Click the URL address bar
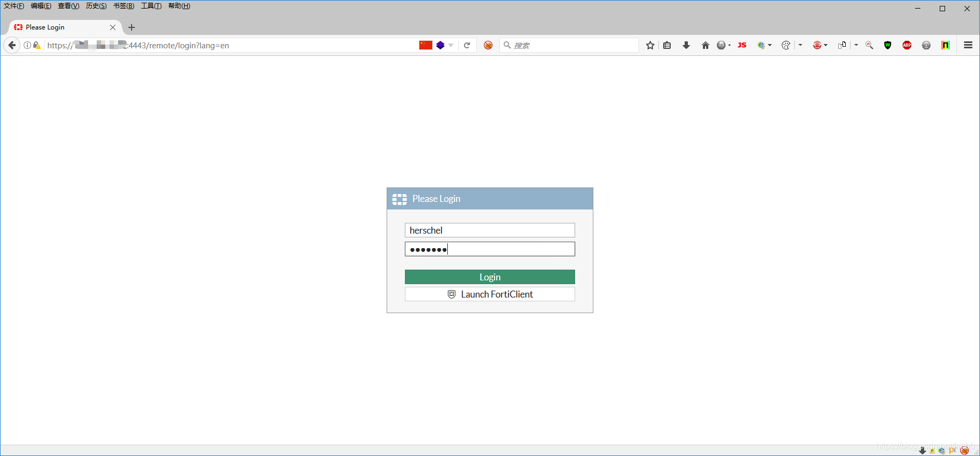 tap(231, 45)
